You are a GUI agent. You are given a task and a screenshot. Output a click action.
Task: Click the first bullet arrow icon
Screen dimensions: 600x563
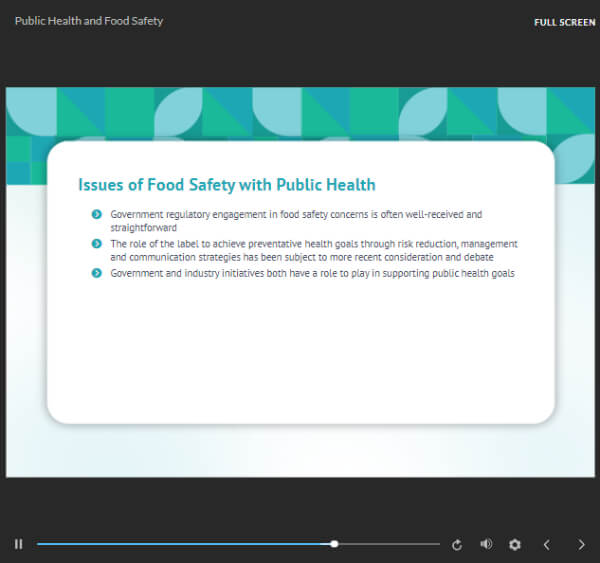tap(96, 214)
